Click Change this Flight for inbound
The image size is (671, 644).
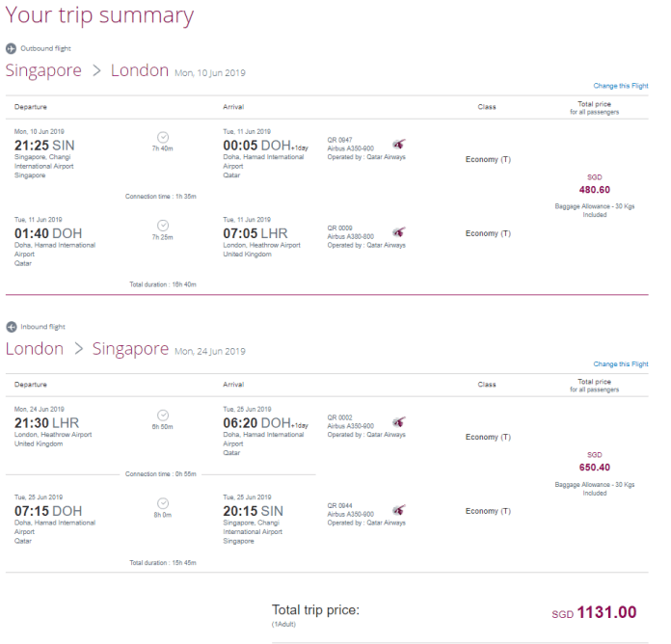(621, 364)
